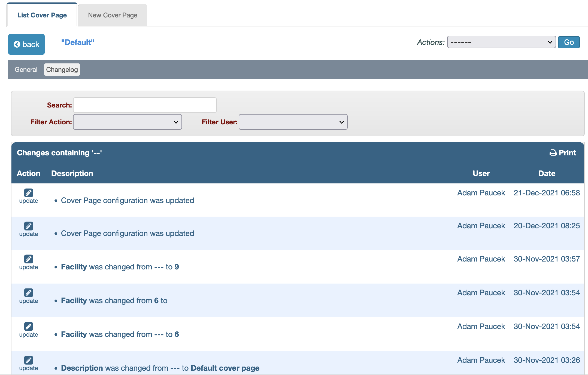The width and height of the screenshot is (588, 375).
Task: Open the General sub-tab
Action: click(26, 70)
